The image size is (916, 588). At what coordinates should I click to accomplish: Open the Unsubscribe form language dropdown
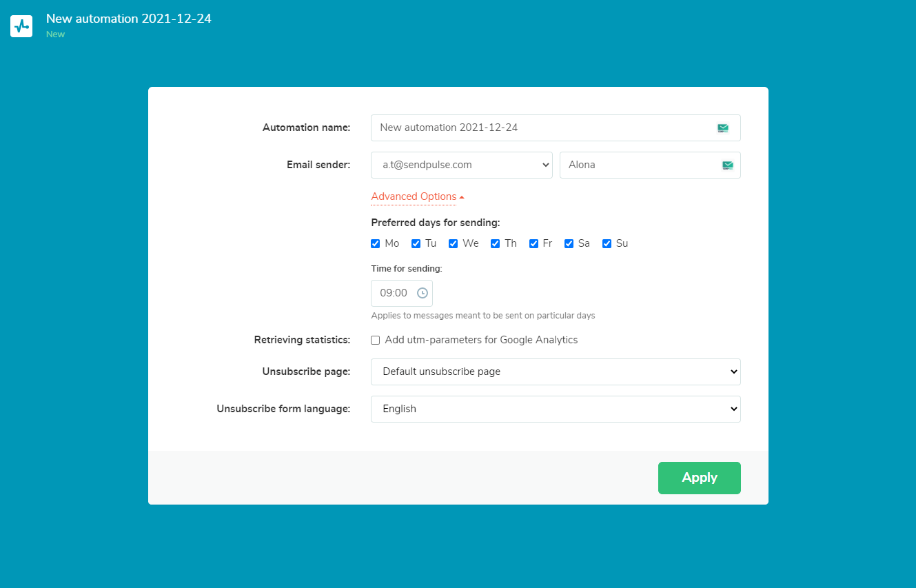[556, 409]
